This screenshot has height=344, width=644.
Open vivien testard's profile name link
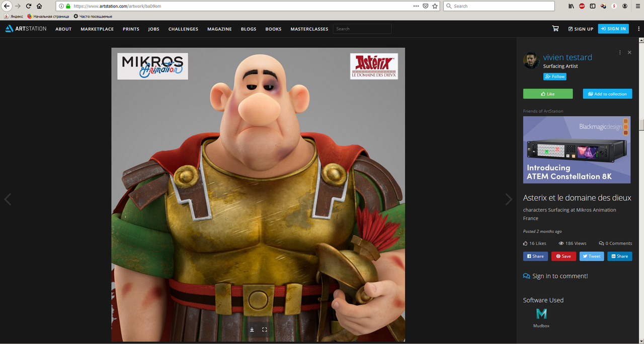point(568,57)
